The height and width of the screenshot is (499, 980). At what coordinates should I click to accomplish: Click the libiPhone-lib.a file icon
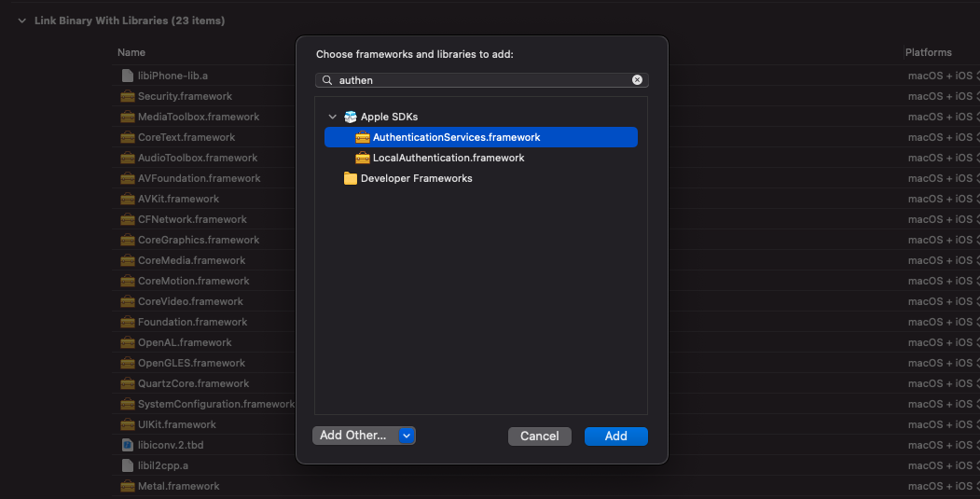pos(128,76)
